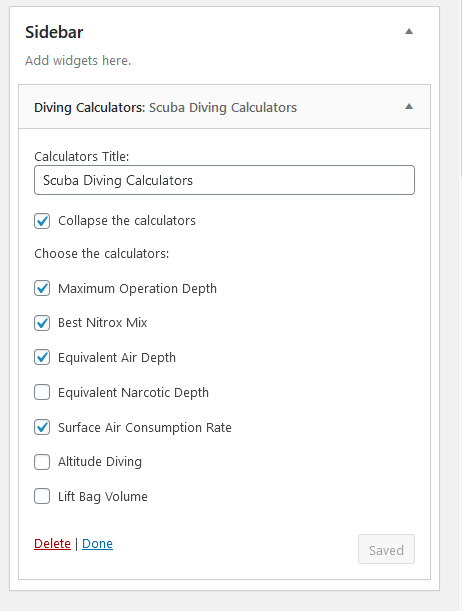Image resolution: width=462 pixels, height=611 pixels.
Task: Delete the Diving Calculators widget
Action: pyautogui.click(x=52, y=543)
